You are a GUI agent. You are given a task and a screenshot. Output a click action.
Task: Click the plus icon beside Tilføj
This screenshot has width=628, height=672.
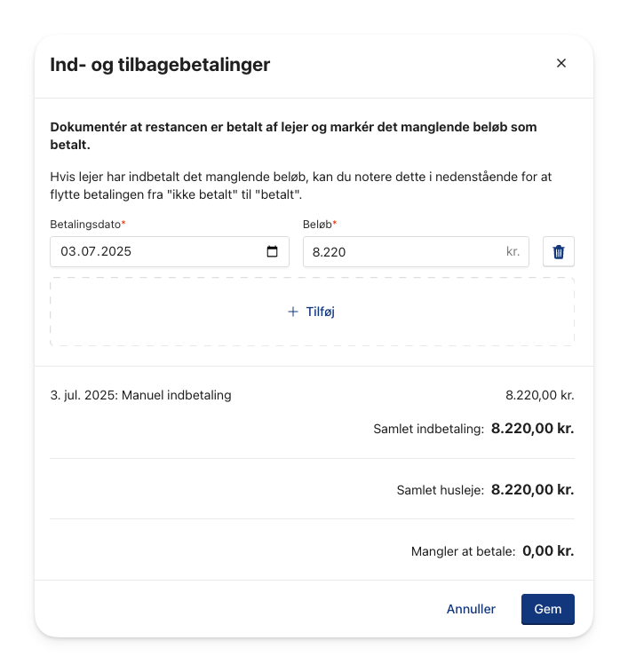tap(293, 312)
